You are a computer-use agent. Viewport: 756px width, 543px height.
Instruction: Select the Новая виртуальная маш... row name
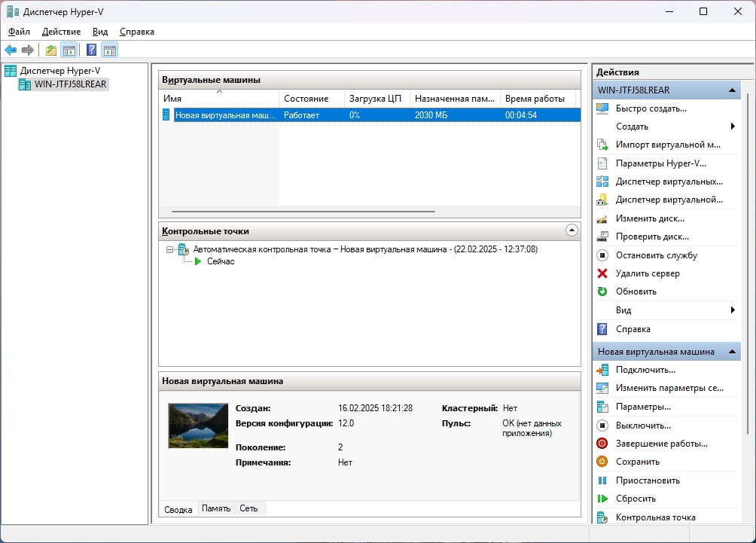(x=225, y=115)
